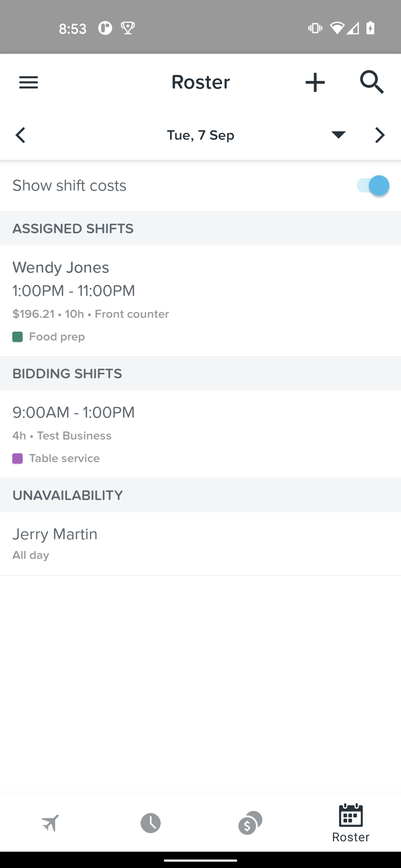401x868 pixels.
Task: Open the hamburger navigation menu
Action: tap(29, 82)
